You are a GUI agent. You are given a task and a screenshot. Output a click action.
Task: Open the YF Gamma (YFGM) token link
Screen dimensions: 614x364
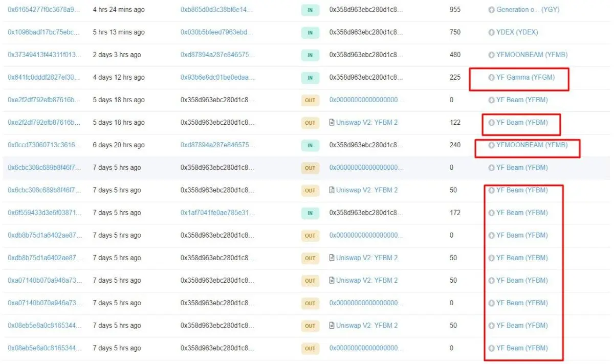tap(525, 77)
